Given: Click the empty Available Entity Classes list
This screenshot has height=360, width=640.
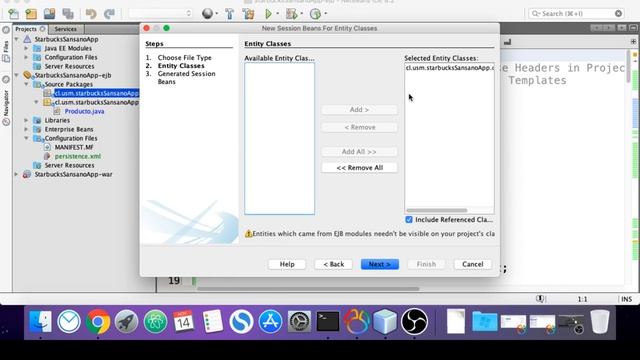Looking at the screenshot, I should coord(280,138).
